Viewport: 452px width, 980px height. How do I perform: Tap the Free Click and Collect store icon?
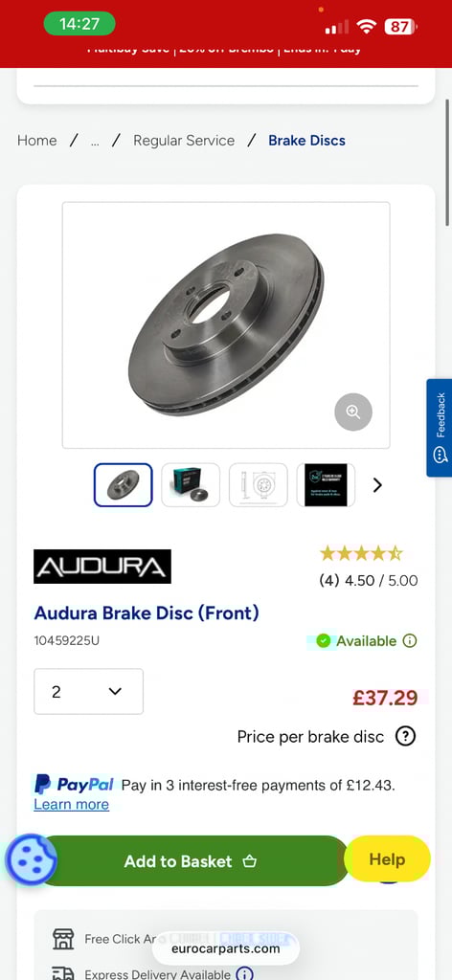(x=63, y=939)
